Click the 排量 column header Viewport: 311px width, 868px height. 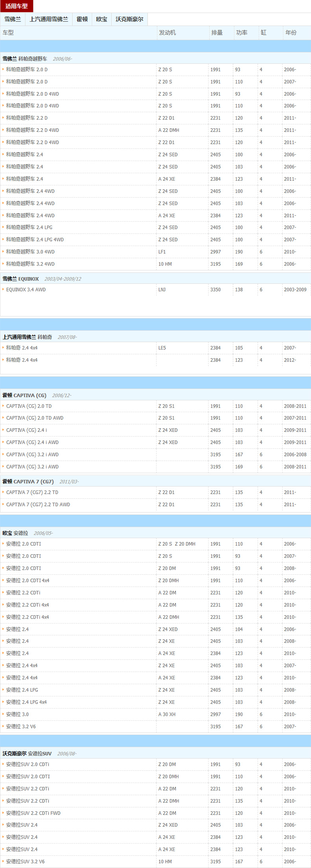[217, 33]
